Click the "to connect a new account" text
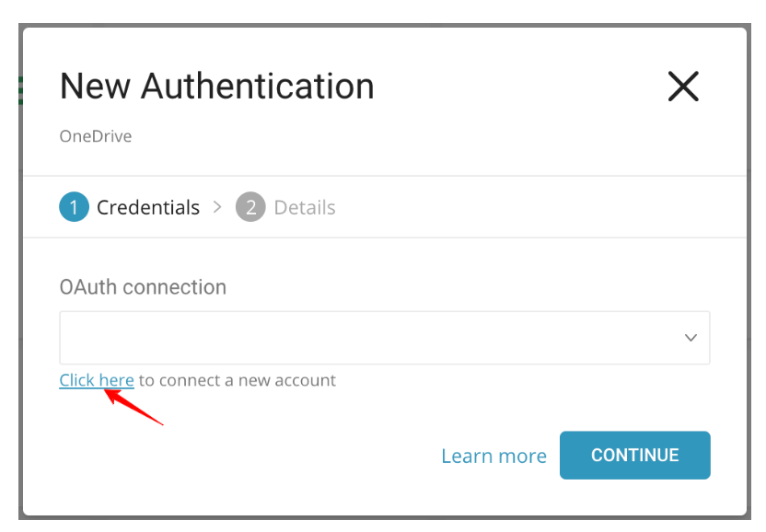 (238, 380)
